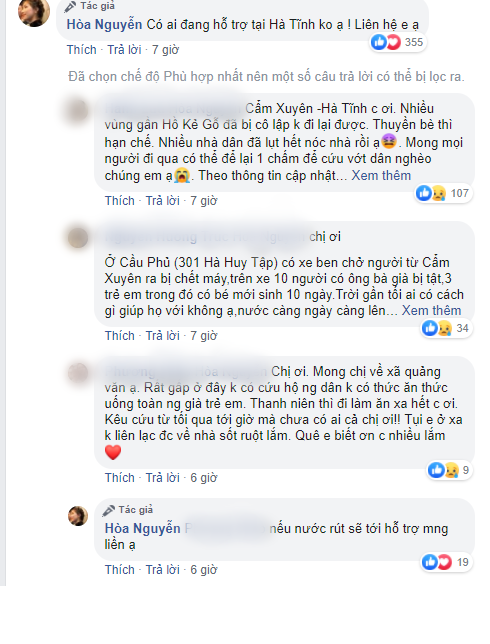Expand Cầu Phủ comment via Xem thêm
This screenshot has height=644, width=490.
click(431, 310)
